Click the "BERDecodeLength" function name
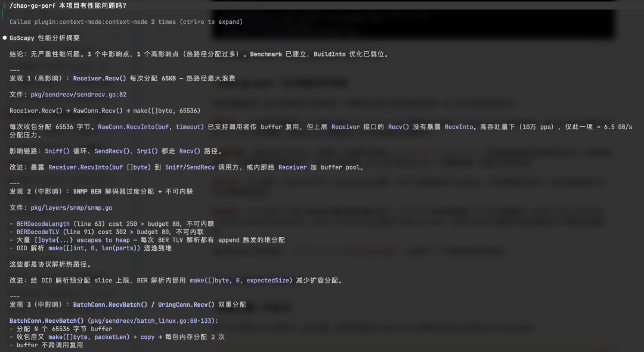This screenshot has width=644, height=352. [x=43, y=224]
